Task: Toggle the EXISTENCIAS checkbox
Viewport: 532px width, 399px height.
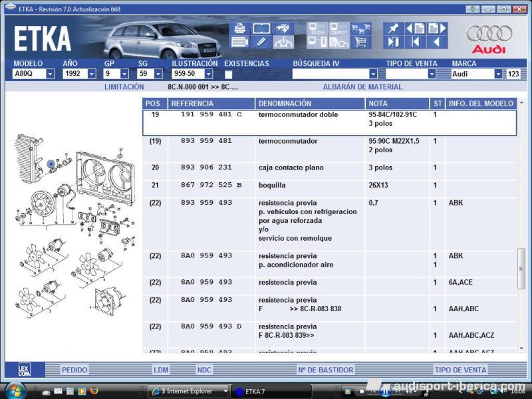Action: [x=229, y=74]
